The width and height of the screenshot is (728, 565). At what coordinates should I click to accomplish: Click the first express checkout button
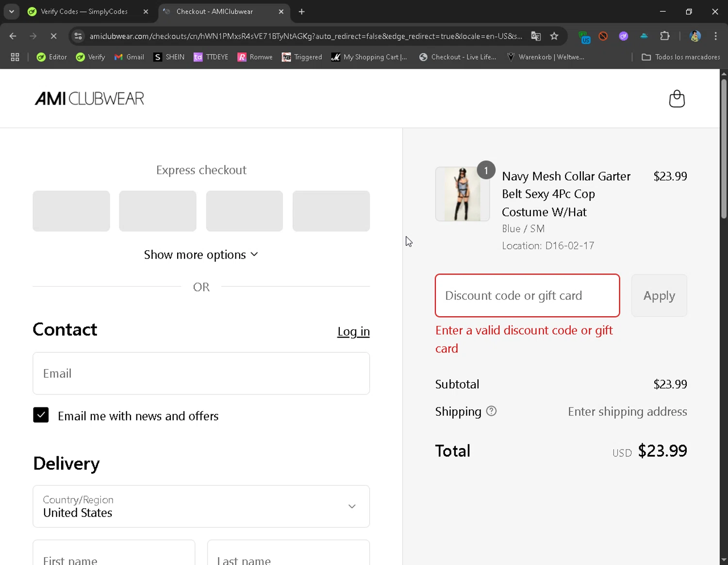point(71,211)
